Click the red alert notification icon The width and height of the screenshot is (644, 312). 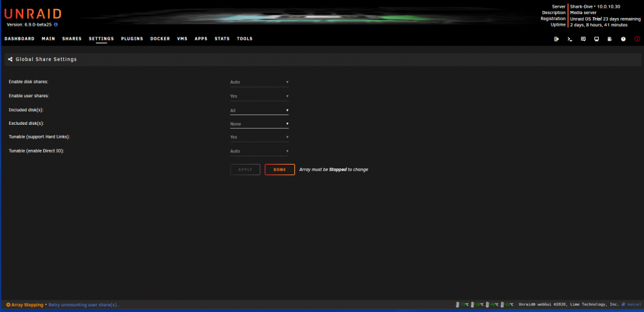click(637, 39)
